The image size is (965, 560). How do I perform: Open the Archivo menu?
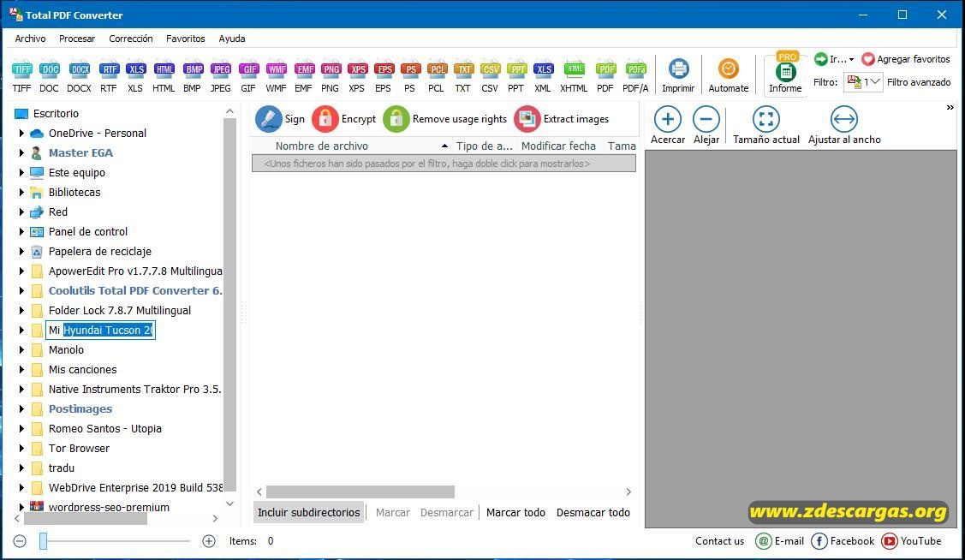(x=30, y=39)
